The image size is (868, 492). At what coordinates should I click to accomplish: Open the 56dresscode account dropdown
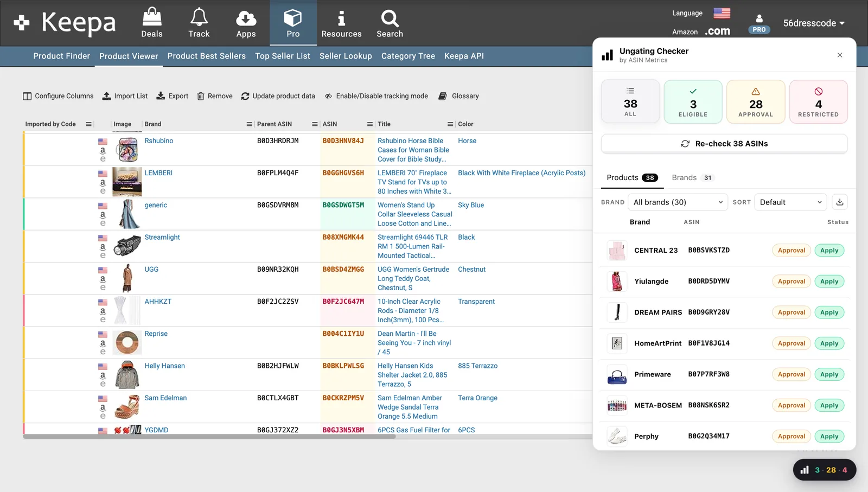(814, 23)
